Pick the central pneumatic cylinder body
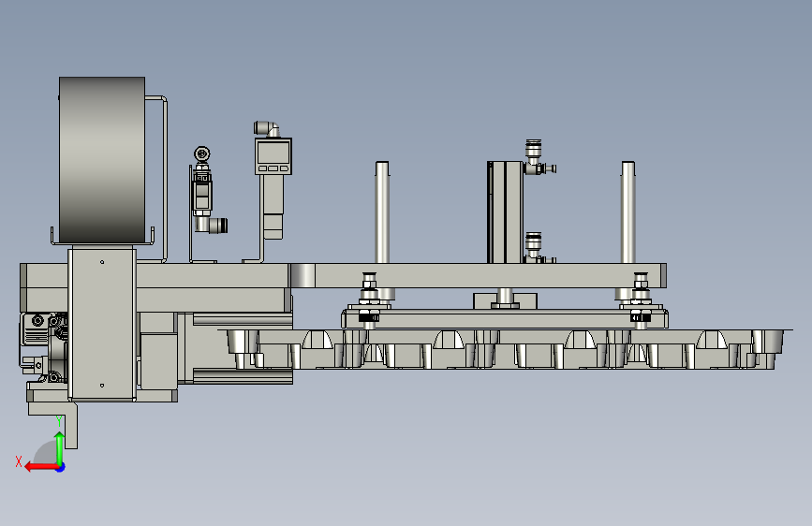This screenshot has height=526, width=812. click(x=505, y=212)
